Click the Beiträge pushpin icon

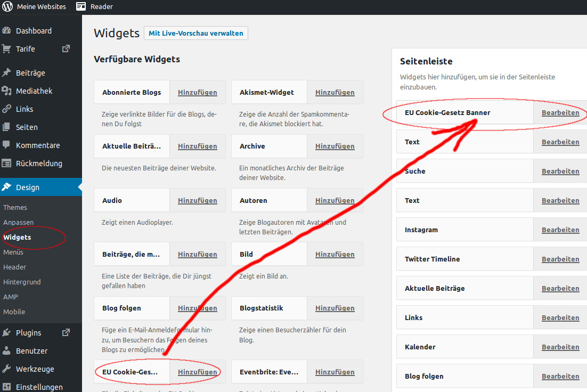[6, 72]
